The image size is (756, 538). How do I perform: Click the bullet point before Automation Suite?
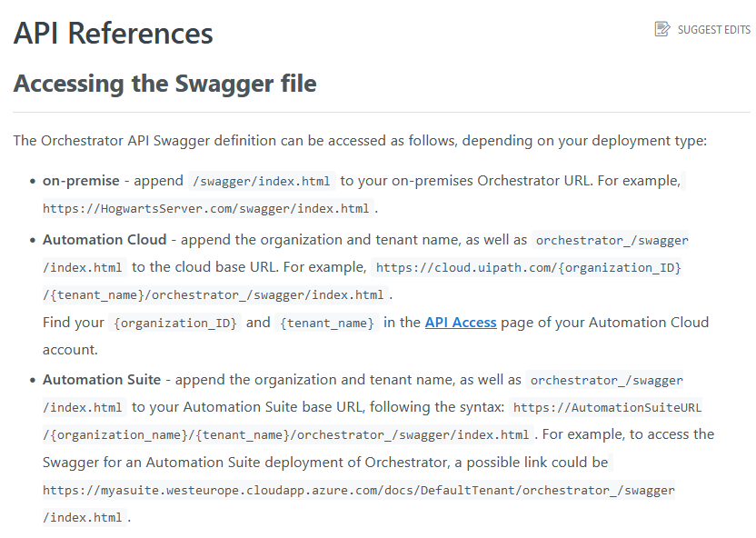tap(33, 381)
